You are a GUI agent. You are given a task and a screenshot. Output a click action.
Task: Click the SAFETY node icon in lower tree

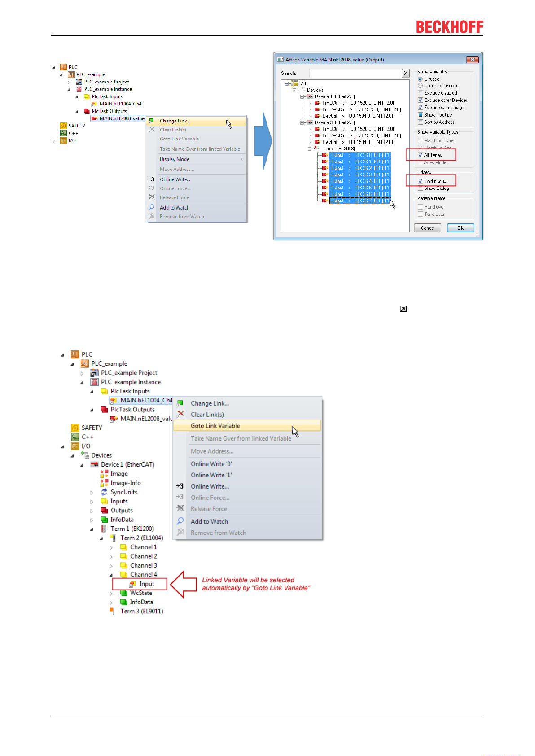(75, 428)
